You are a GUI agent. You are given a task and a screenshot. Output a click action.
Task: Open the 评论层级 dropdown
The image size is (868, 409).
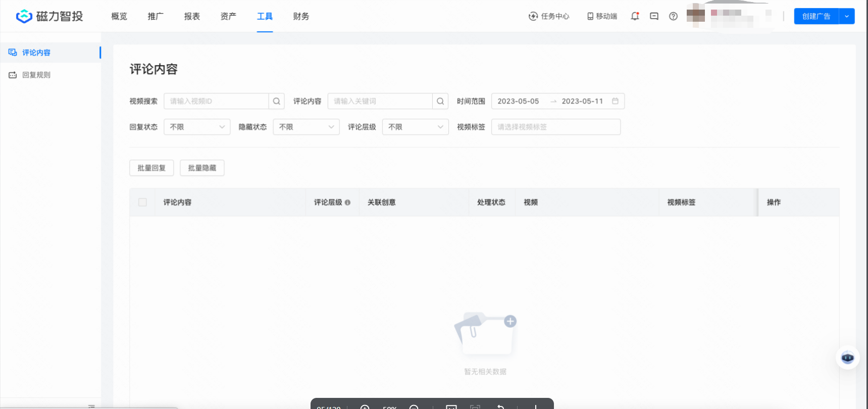point(415,127)
